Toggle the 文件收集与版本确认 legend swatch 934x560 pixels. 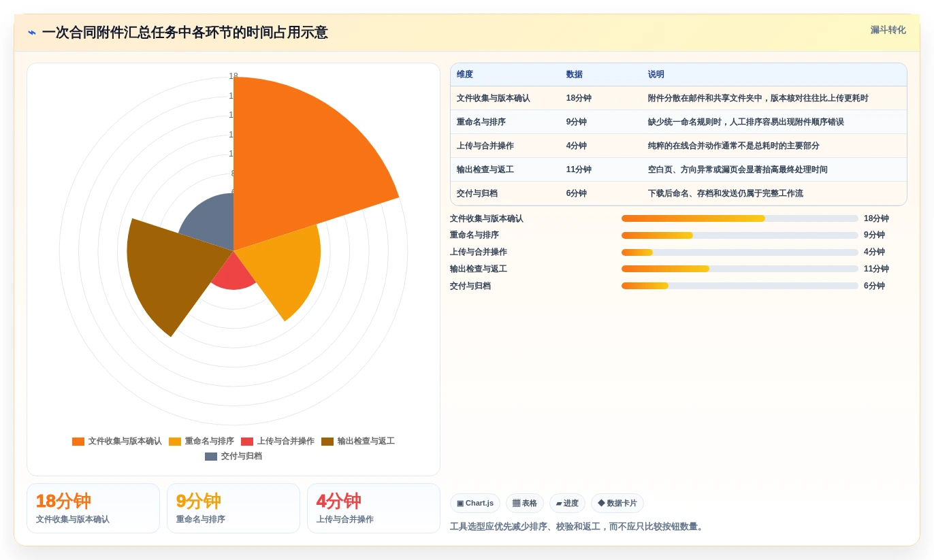pos(78,442)
